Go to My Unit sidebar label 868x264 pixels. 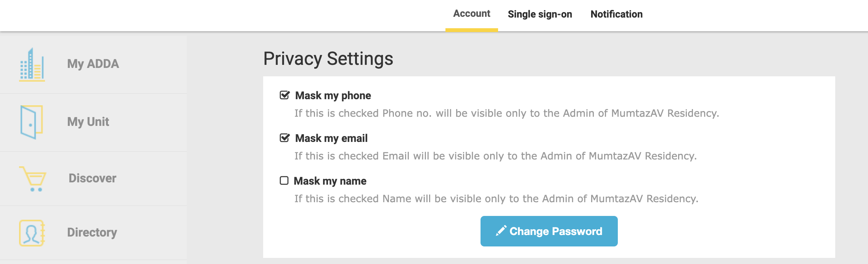coord(88,122)
